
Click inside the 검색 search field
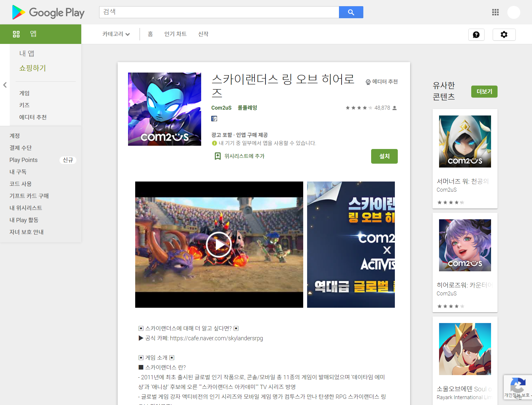click(x=219, y=12)
